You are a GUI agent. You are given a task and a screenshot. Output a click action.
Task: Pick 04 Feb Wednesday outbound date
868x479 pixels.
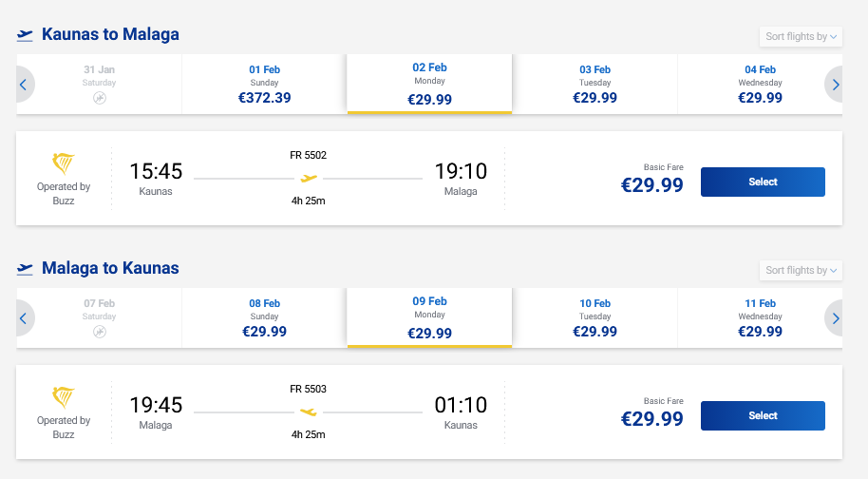(760, 85)
